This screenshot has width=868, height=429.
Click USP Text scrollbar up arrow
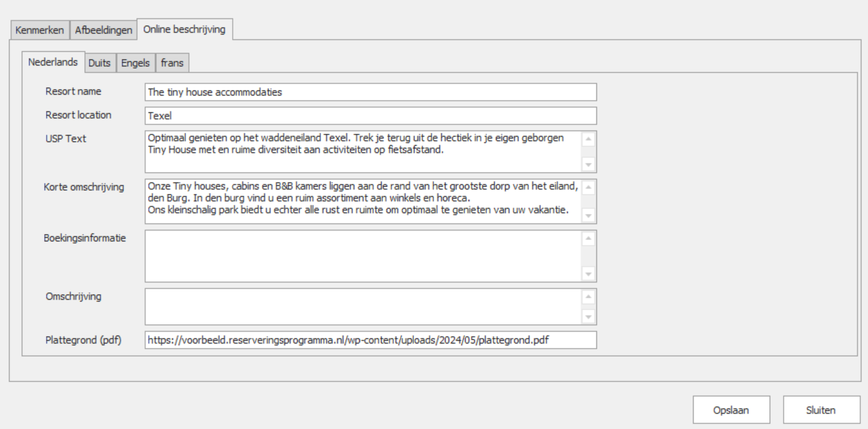(588, 139)
